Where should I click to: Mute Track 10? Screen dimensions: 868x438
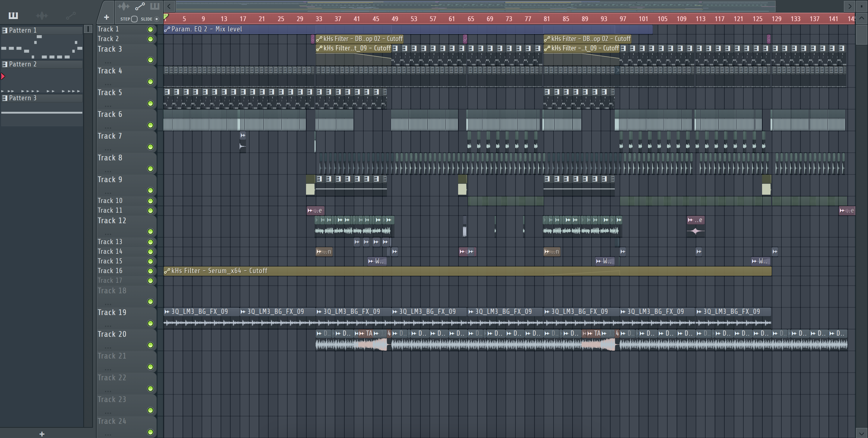click(x=150, y=201)
